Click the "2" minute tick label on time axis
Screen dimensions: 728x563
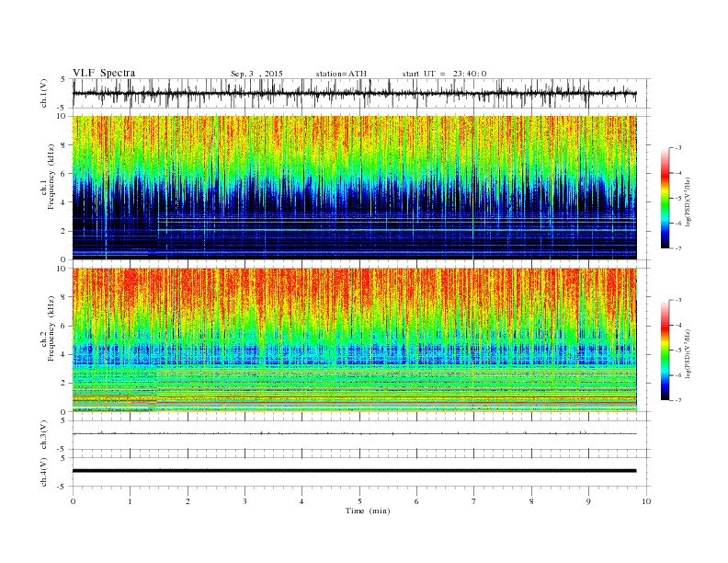pyautogui.click(x=188, y=501)
